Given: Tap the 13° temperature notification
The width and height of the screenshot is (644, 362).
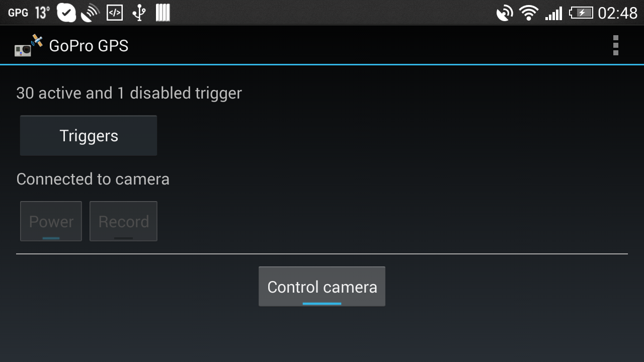Looking at the screenshot, I should click(42, 13).
